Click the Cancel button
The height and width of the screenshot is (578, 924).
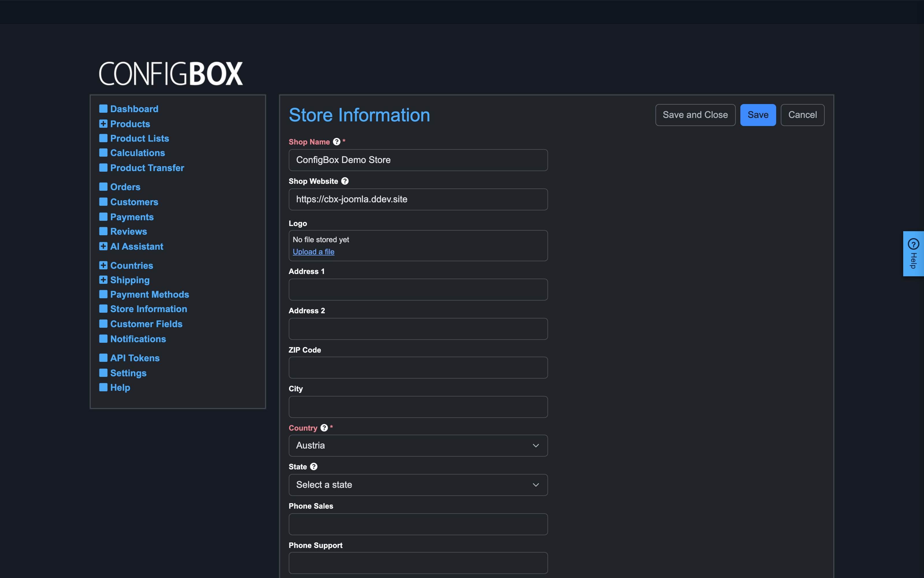click(x=802, y=115)
